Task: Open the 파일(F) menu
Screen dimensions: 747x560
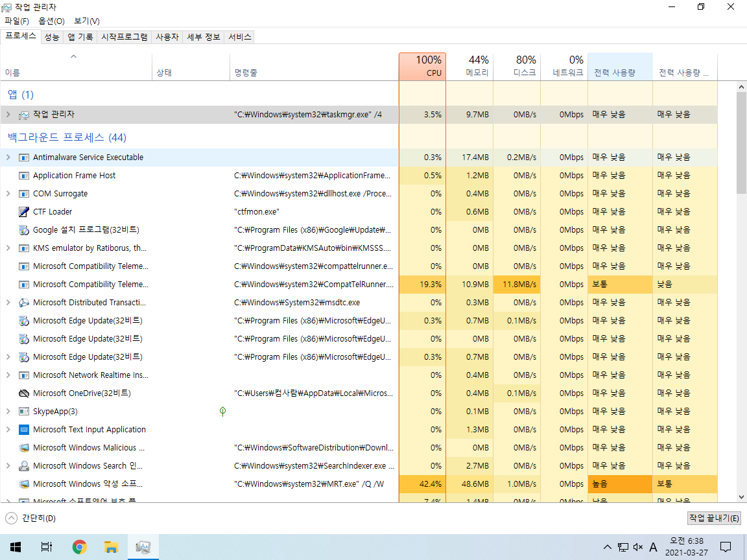Action: (17, 21)
